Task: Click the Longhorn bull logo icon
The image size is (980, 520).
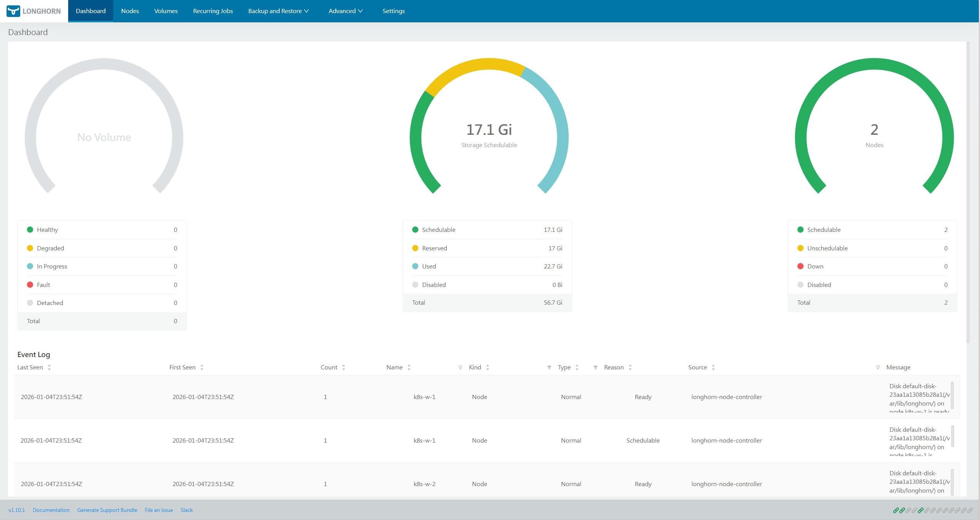Action: point(13,11)
